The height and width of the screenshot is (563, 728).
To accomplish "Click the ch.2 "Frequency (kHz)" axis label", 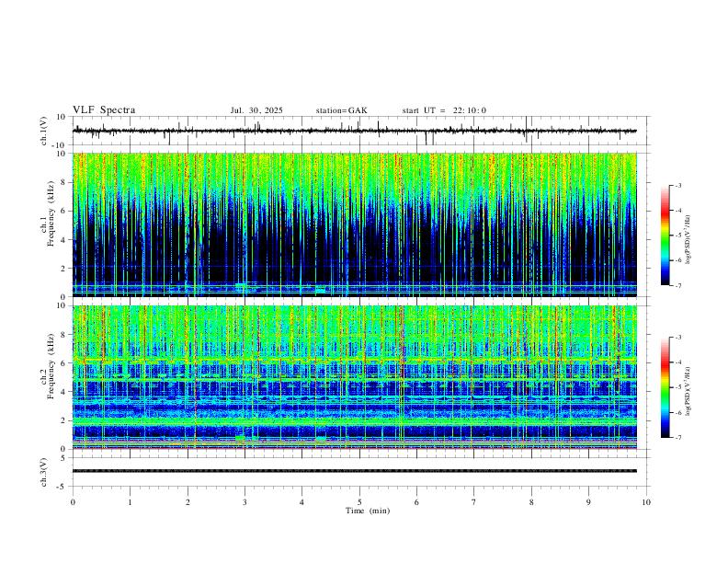I will click(x=51, y=366).
